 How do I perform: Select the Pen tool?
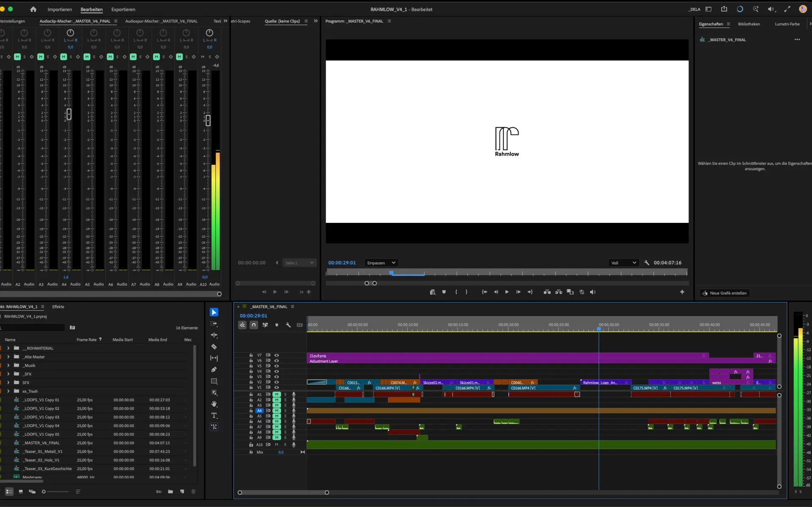[x=214, y=370]
